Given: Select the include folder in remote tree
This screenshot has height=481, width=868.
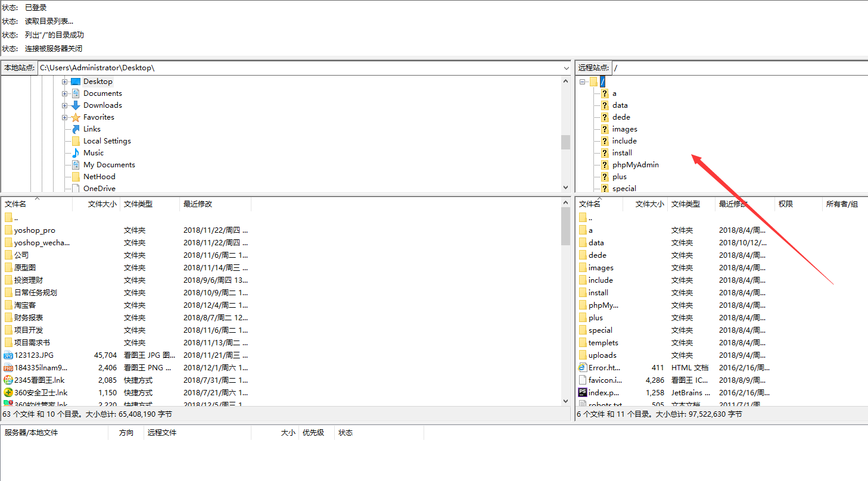Looking at the screenshot, I should pyautogui.click(x=624, y=141).
